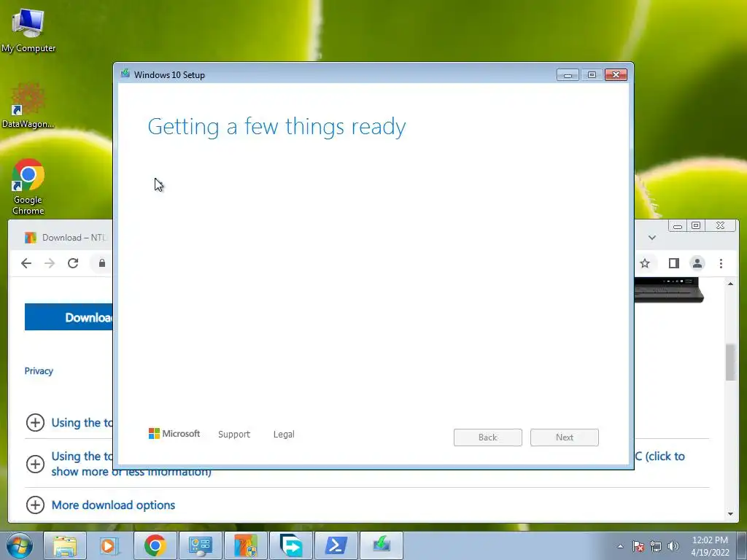Open the Chrome three-dot menu
Viewport: 747px width, 560px height.
pos(721,263)
